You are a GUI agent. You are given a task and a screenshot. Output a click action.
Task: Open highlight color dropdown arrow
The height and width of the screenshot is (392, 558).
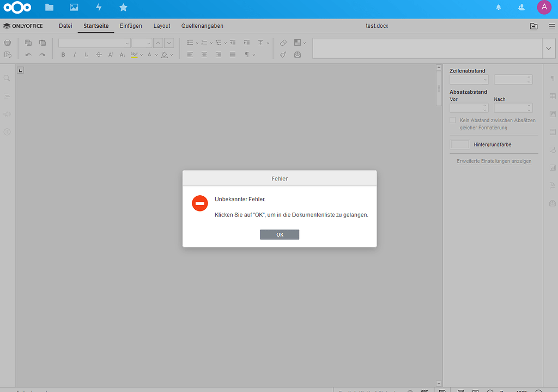pos(141,55)
